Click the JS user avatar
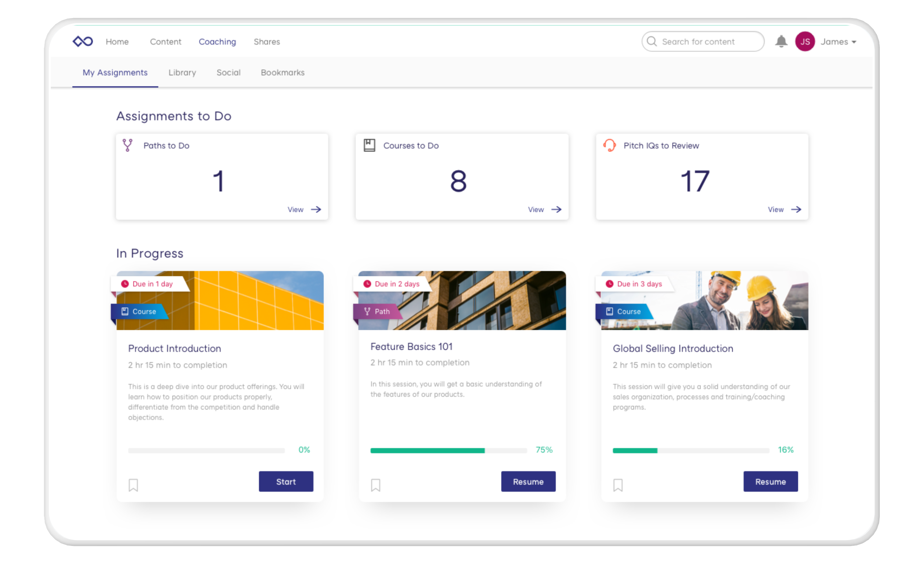The width and height of the screenshot is (924, 564). [805, 41]
